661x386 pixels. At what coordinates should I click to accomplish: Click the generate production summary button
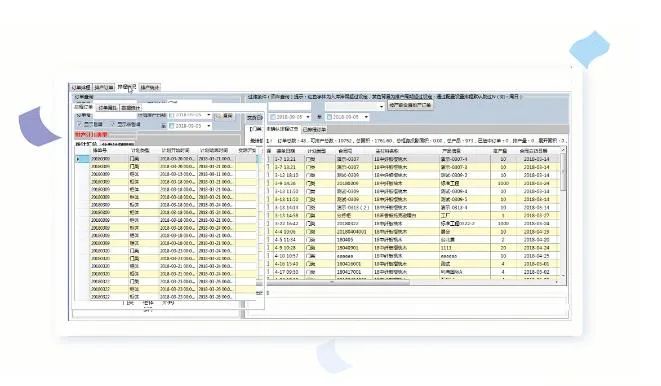click(410, 105)
